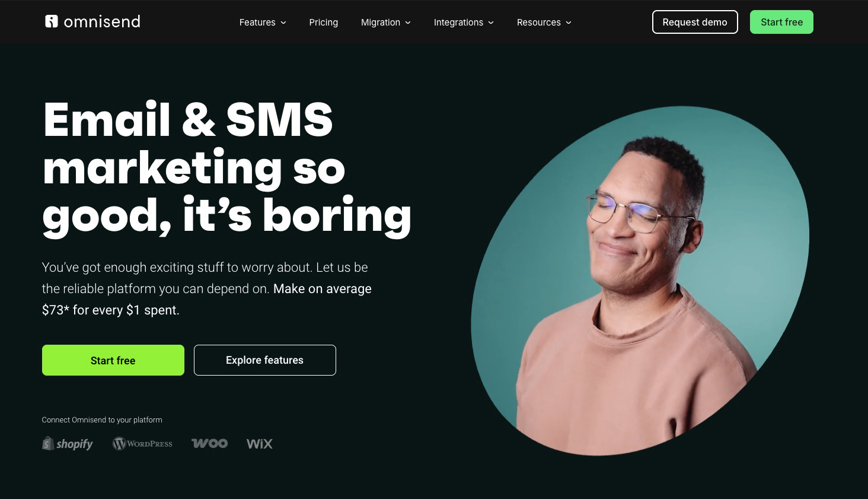
Task: Expand the Features dropdown chevron
Action: tap(283, 23)
